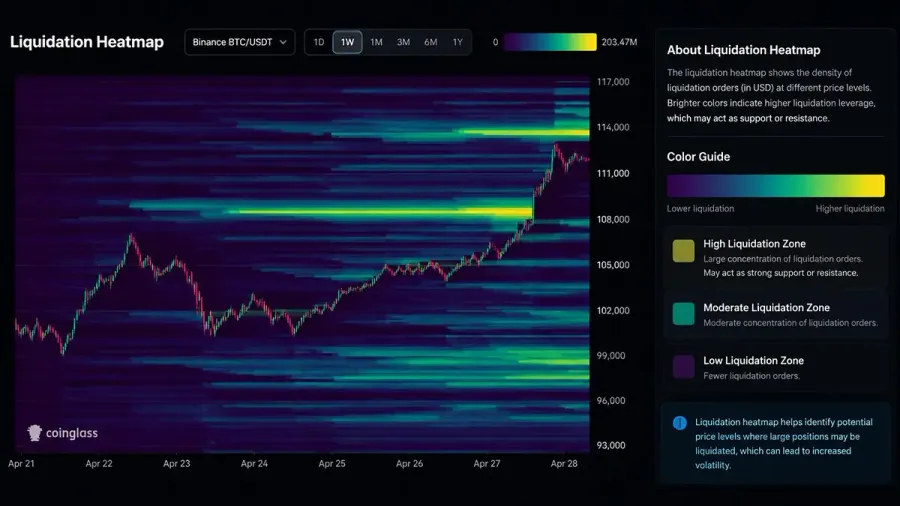Click the About Liquidation Heatmap heading
The image size is (900, 506).
(743, 50)
